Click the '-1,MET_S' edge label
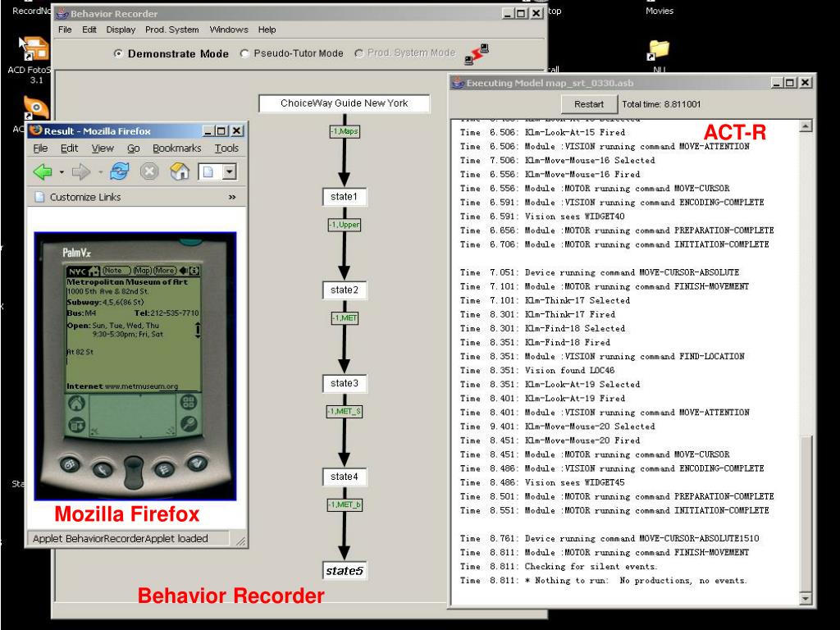The height and width of the screenshot is (630, 840). (x=345, y=411)
